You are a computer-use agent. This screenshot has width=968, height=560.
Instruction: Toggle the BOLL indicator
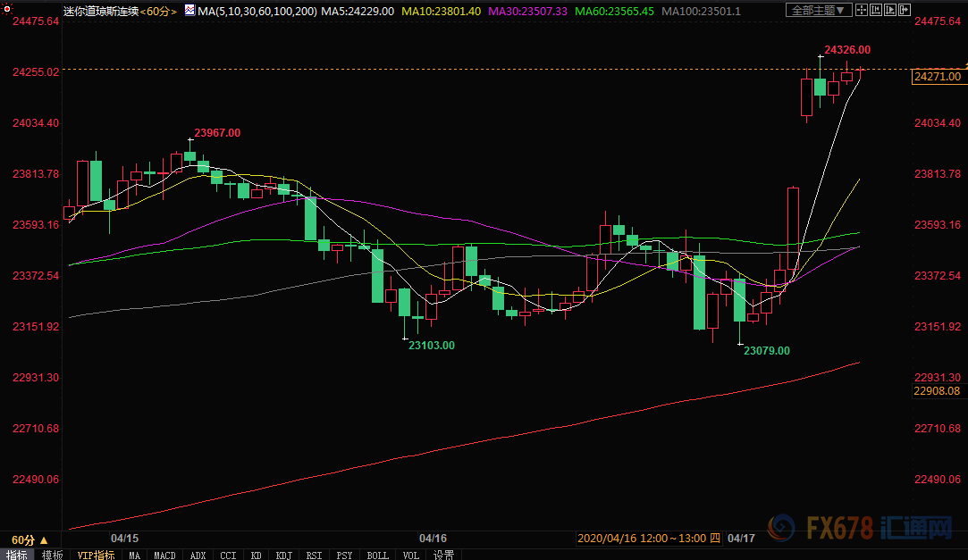[x=377, y=555]
